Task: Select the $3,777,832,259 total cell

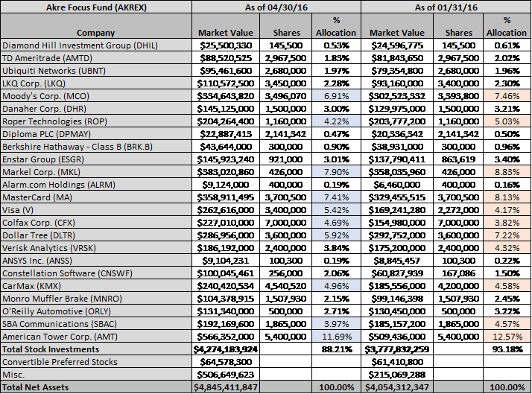Action: pos(397,349)
